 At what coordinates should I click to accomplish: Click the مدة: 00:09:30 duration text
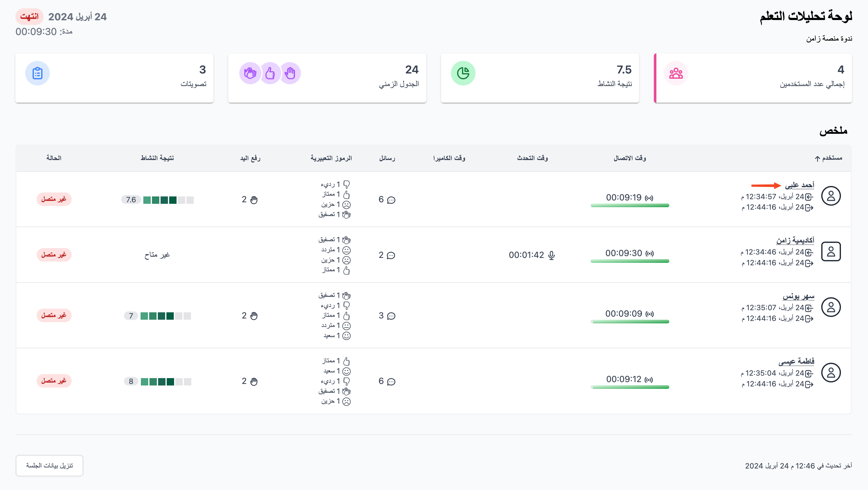click(44, 32)
